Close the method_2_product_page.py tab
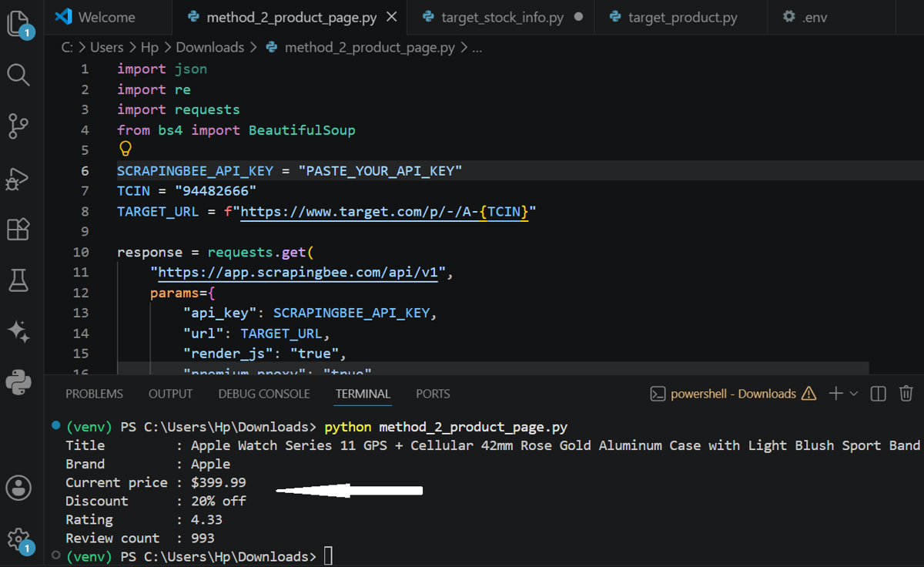Image resolution: width=924 pixels, height=567 pixels. 392,17
